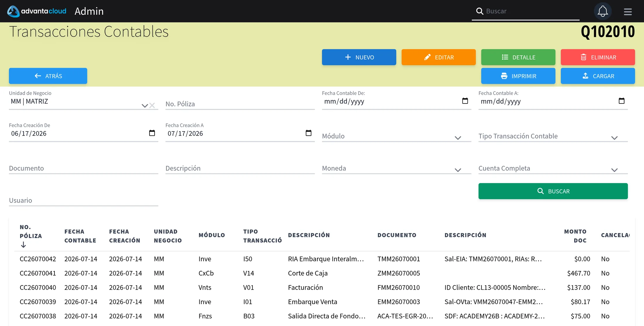644x326 pixels.
Task: Expand Unidad de Negocio dropdown
Action: (x=145, y=106)
